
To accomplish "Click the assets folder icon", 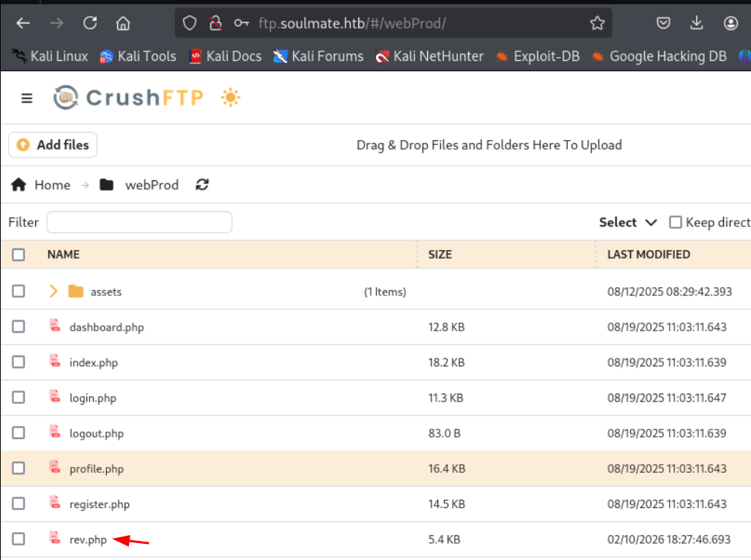I will [75, 291].
